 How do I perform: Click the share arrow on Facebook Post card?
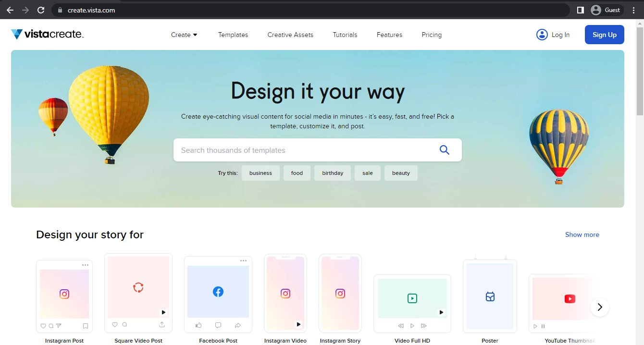(x=237, y=325)
